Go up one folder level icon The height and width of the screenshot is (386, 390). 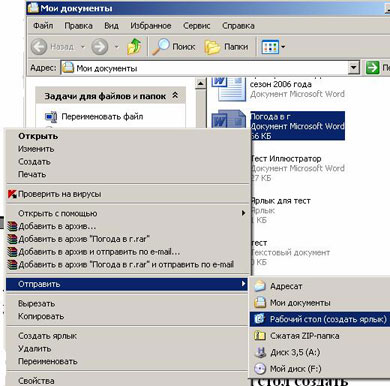point(134,47)
